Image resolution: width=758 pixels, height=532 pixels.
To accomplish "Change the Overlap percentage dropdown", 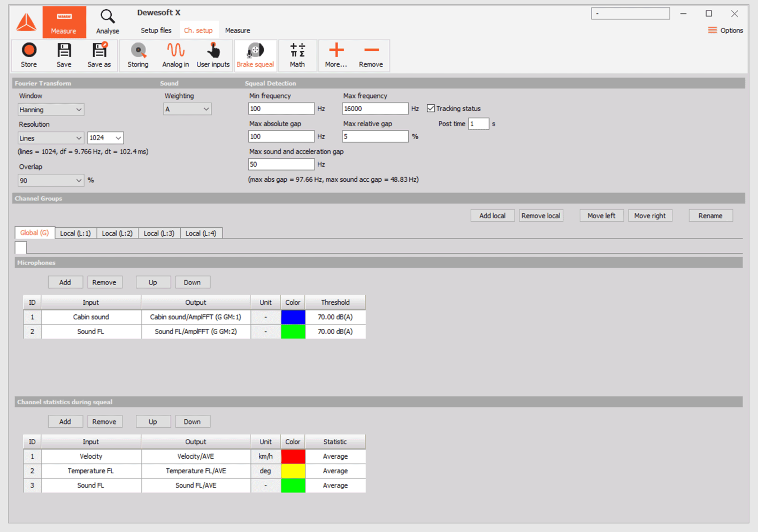I will pos(50,180).
